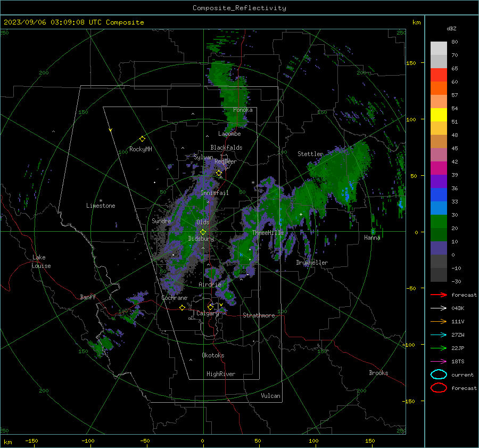This screenshot has height=448, width=479.
Task: Click the Strathmore label
Action: 259,315
